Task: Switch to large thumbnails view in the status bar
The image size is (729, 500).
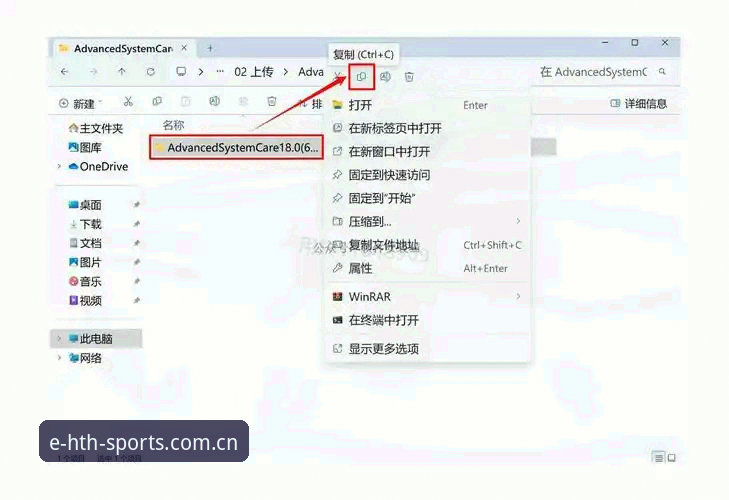Action: [672, 458]
